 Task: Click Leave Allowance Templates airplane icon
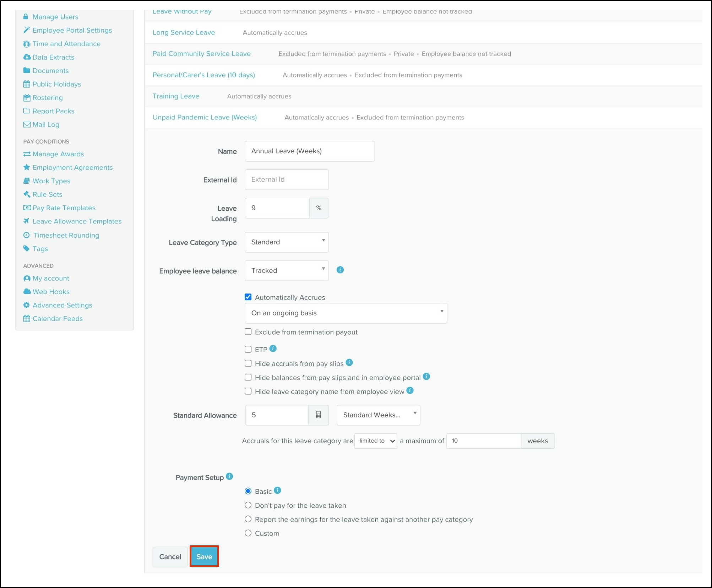[27, 221]
